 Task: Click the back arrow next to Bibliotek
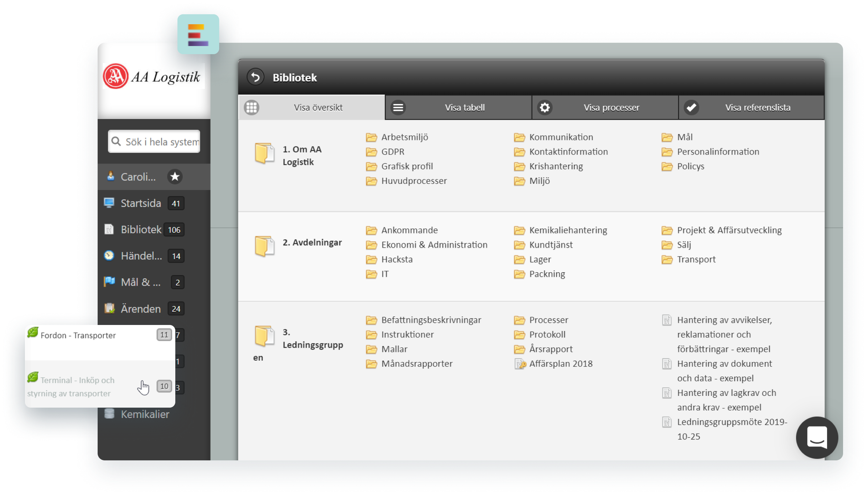pos(255,77)
